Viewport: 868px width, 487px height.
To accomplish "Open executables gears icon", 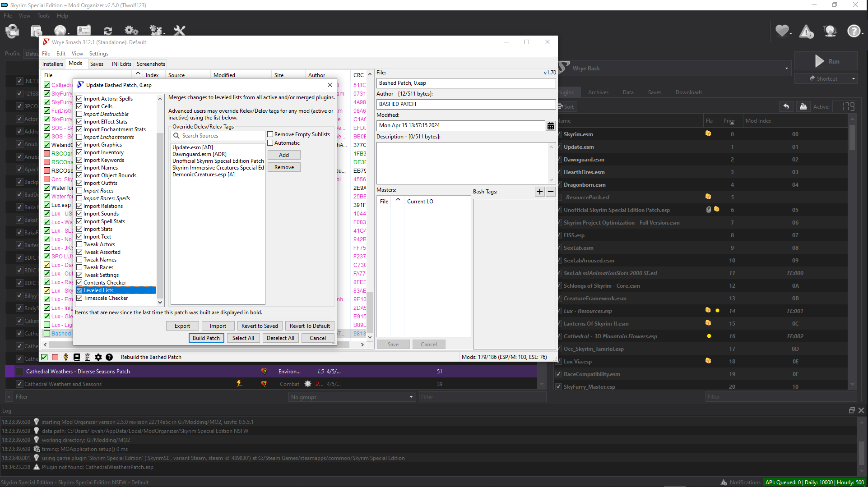I will click(131, 31).
